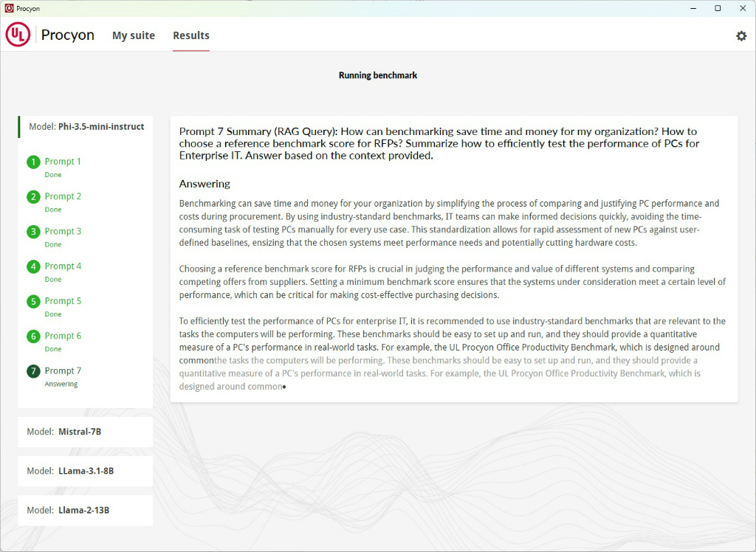Image resolution: width=756 pixels, height=552 pixels.
Task: Collapse the Phi-3.5-mini-instruct model header
Action: 86,127
